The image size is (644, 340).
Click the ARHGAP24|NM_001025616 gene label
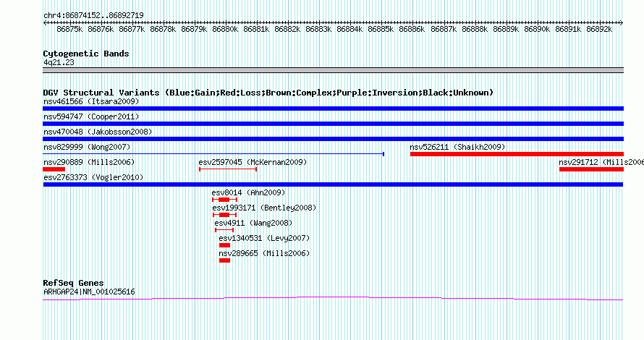pos(89,292)
